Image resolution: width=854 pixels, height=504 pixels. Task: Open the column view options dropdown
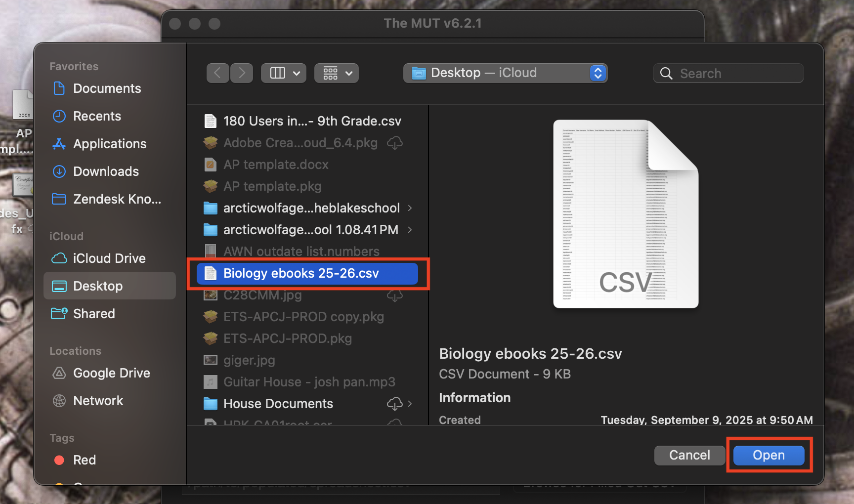tap(284, 73)
